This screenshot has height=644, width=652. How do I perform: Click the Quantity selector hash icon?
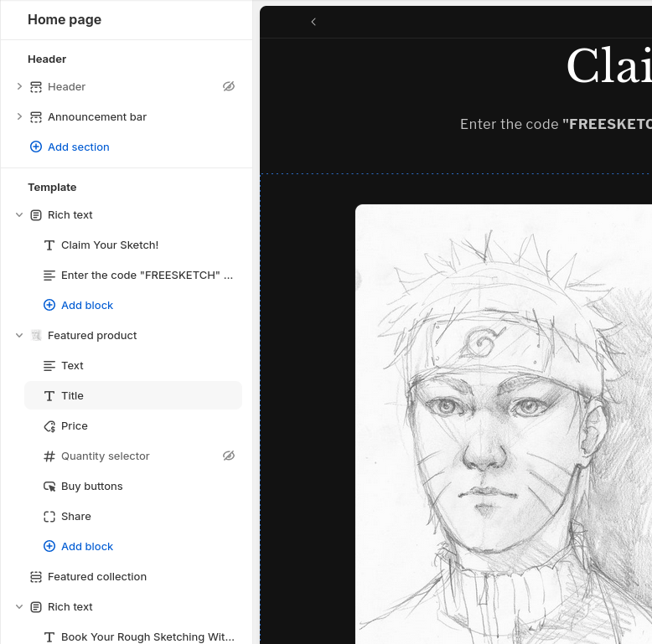pos(49,456)
